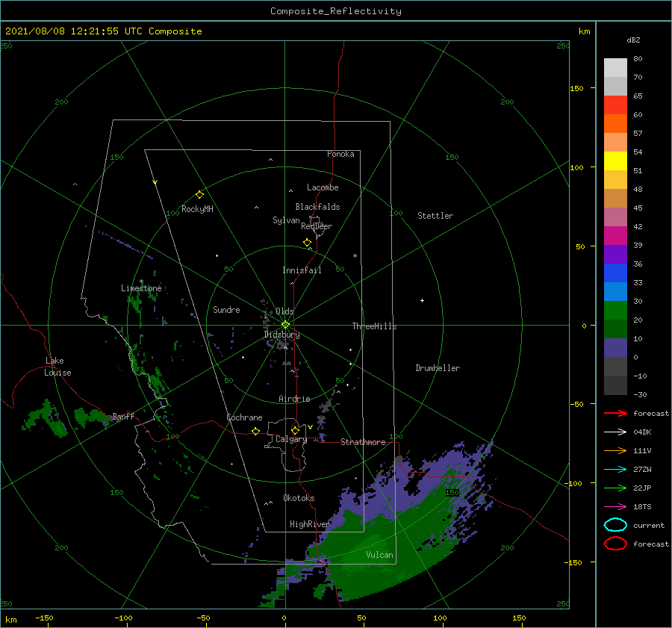This screenshot has width=672, height=628.
Task: Click the asterisk marker above Limestone
Action: [x=141, y=282]
